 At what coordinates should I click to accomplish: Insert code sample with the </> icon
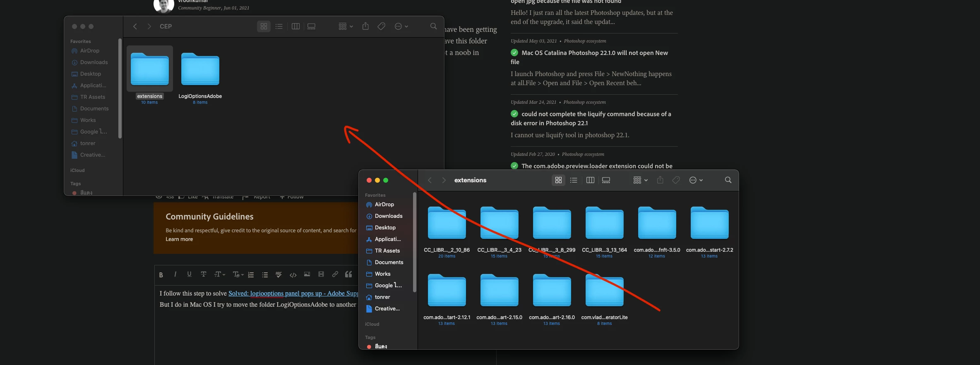tap(293, 274)
